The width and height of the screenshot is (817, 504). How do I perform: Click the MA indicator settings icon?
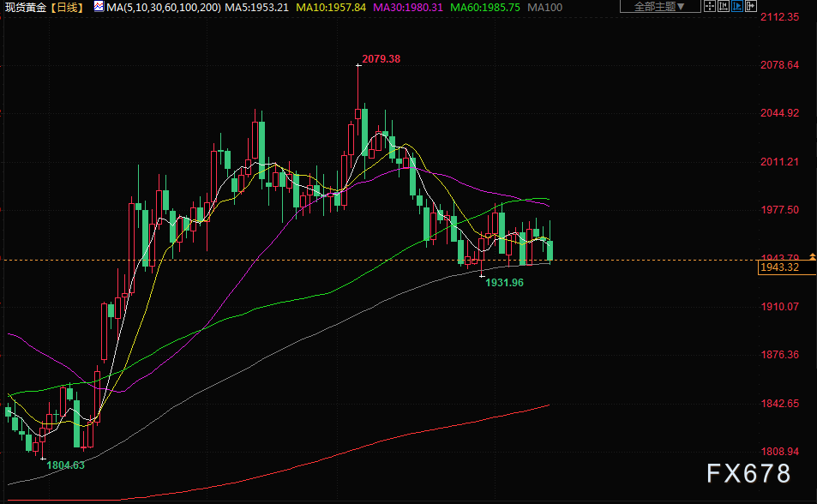(x=99, y=7)
